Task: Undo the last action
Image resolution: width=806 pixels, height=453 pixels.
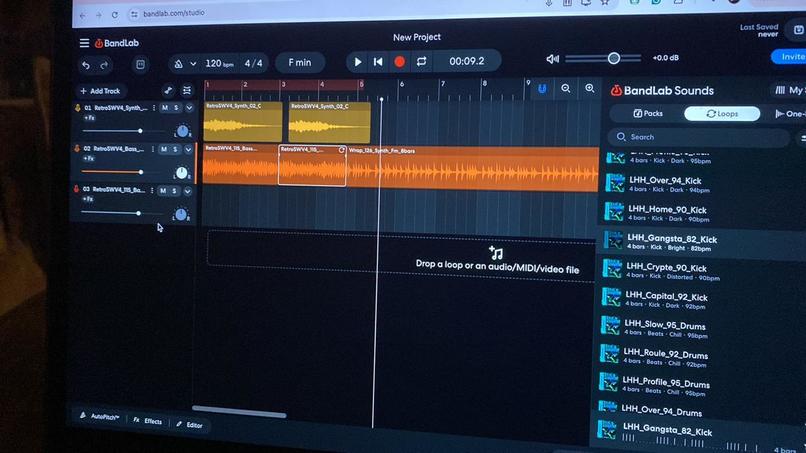Action: 86,65
